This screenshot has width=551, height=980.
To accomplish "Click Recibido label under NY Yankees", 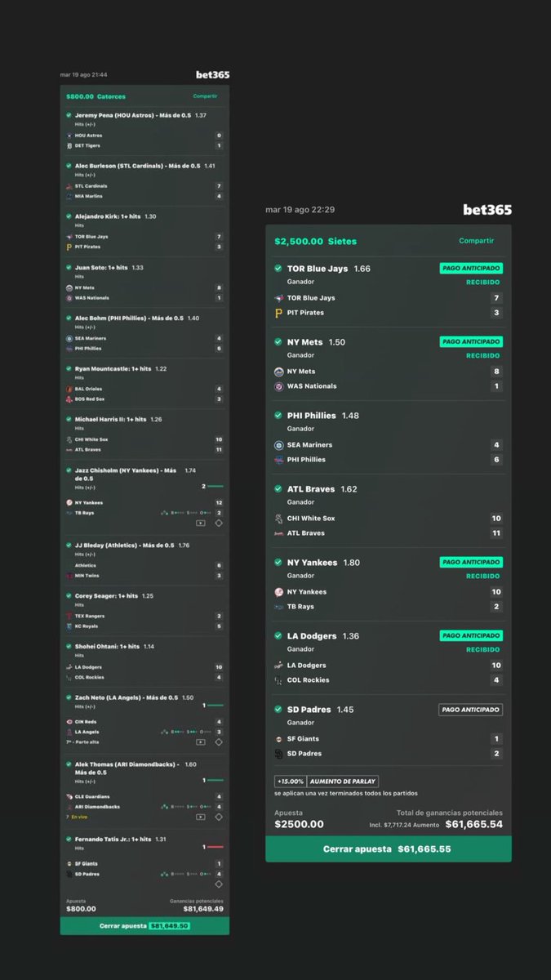I will pos(483,577).
